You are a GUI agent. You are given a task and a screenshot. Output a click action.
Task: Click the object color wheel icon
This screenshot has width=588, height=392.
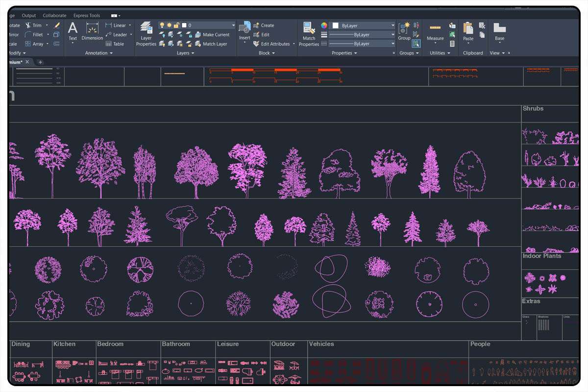[324, 25]
